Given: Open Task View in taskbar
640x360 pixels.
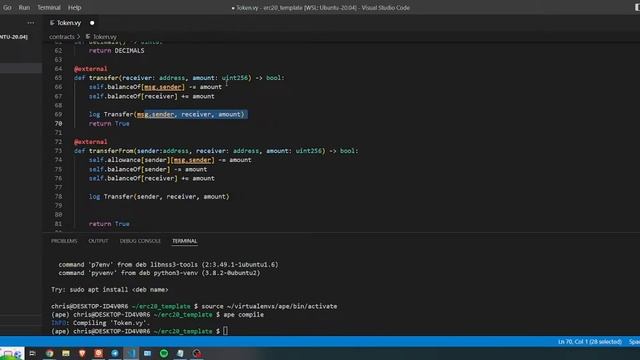Looking at the screenshot, I should pyautogui.click(x=32, y=353).
